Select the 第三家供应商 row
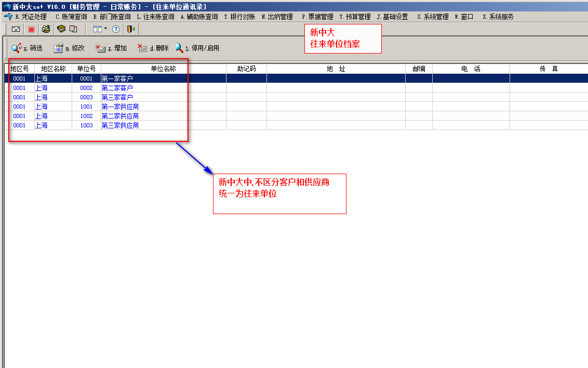The width and height of the screenshot is (588, 368). tap(120, 125)
